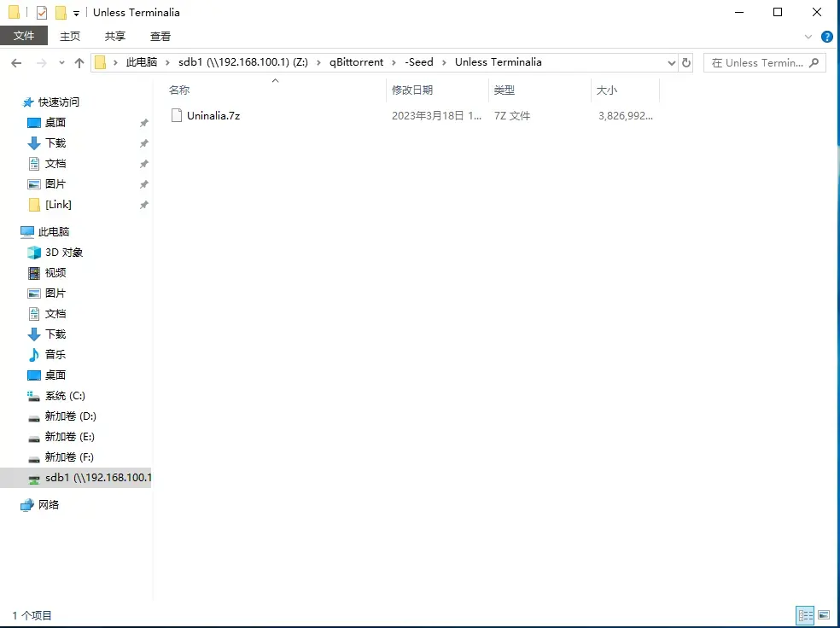Sort by the 修改日期 column header
Viewport: 840px width, 628px height.
tap(412, 90)
